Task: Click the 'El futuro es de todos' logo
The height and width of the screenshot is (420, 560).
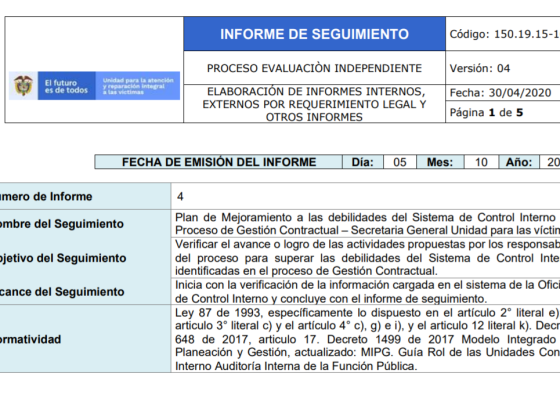Action: [x=66, y=86]
